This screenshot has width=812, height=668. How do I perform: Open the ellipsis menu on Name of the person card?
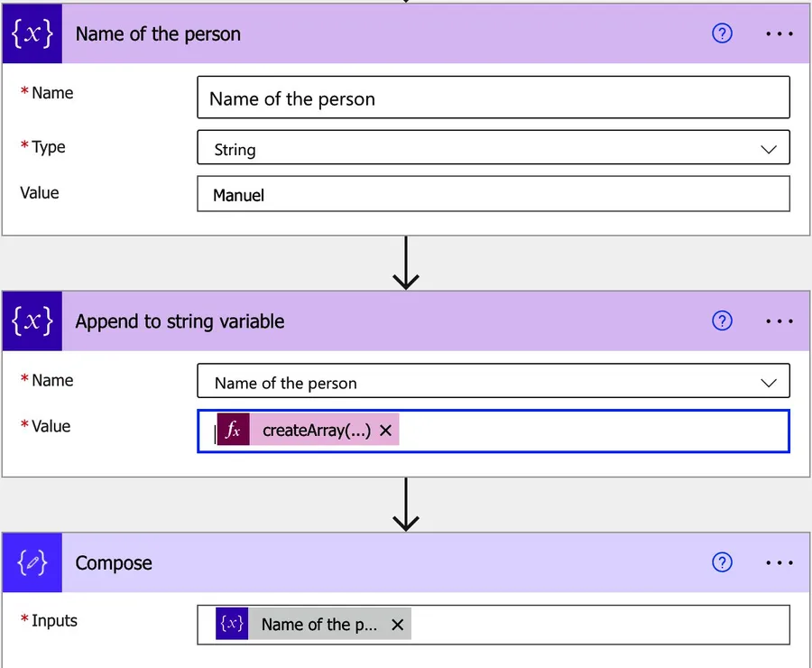[779, 34]
